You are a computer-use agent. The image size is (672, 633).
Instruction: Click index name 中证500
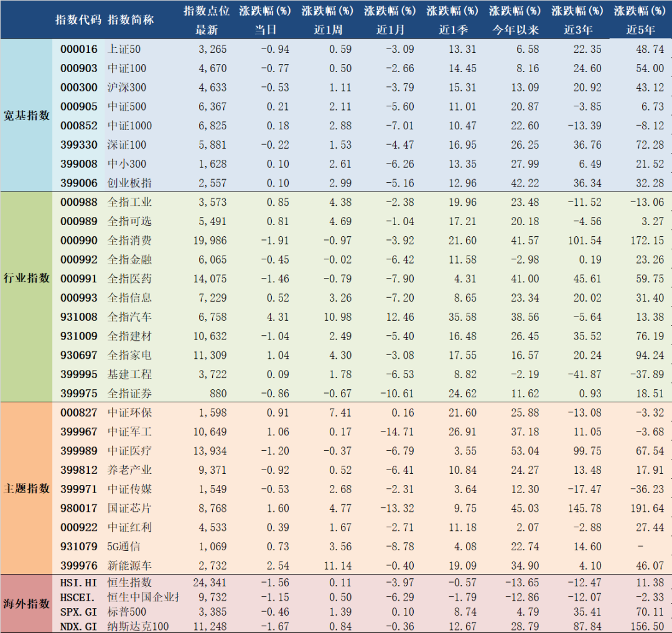click(127, 107)
